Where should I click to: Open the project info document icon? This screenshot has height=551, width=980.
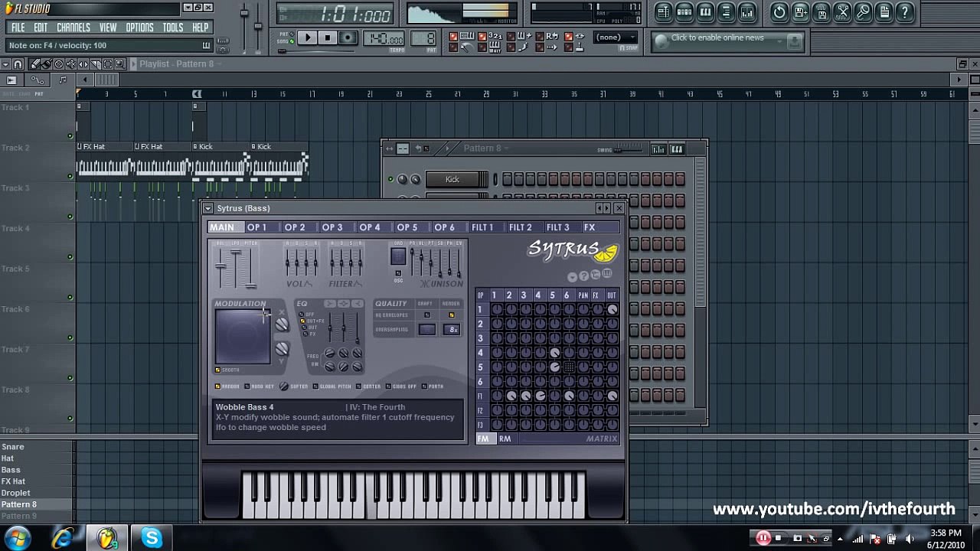point(884,12)
